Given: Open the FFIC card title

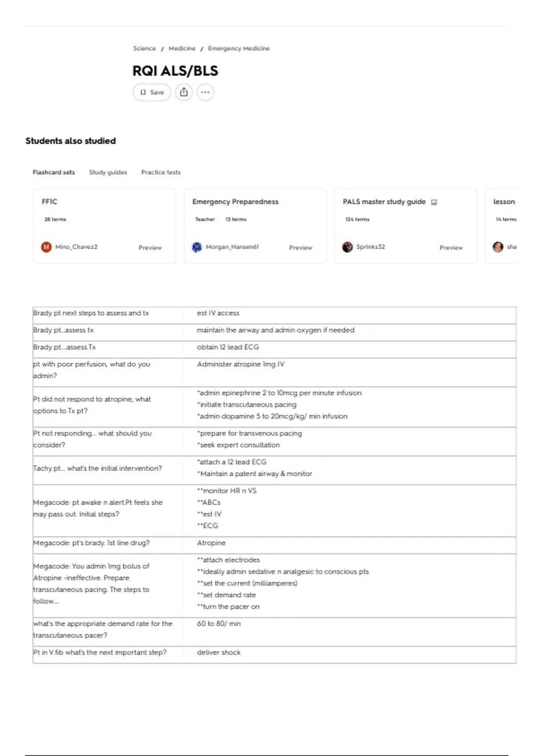Looking at the screenshot, I should [x=49, y=201].
